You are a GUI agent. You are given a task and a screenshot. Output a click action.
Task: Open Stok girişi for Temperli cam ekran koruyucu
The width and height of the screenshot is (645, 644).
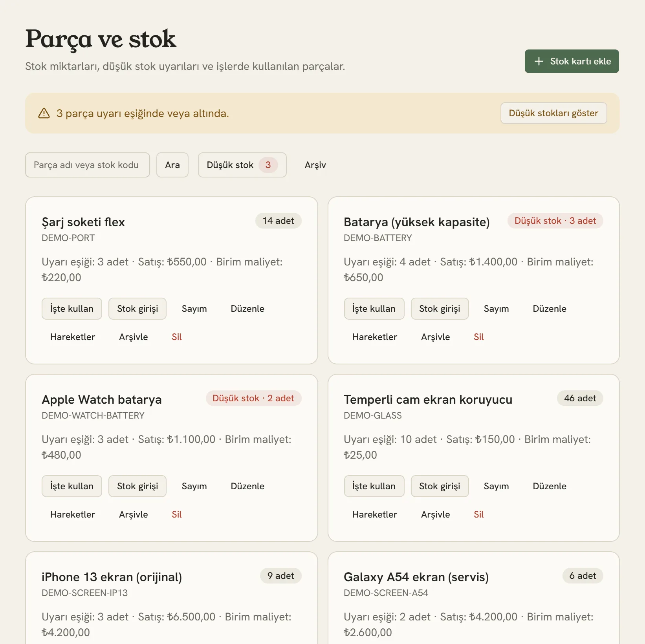[440, 486]
